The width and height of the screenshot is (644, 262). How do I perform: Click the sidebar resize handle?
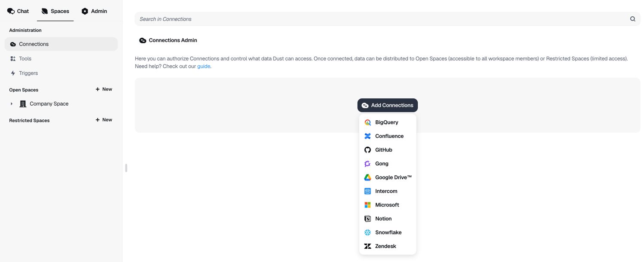point(126,168)
